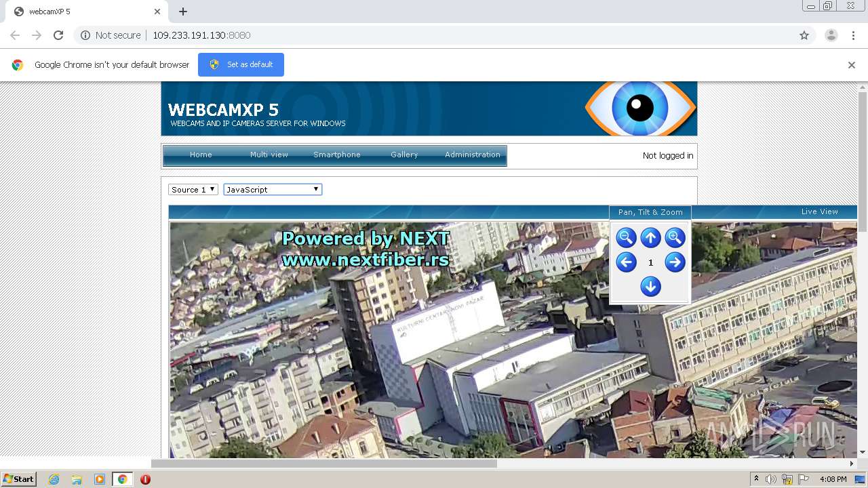Click the Not logged in text
Viewport: 868px width, 488px height.
coord(668,156)
